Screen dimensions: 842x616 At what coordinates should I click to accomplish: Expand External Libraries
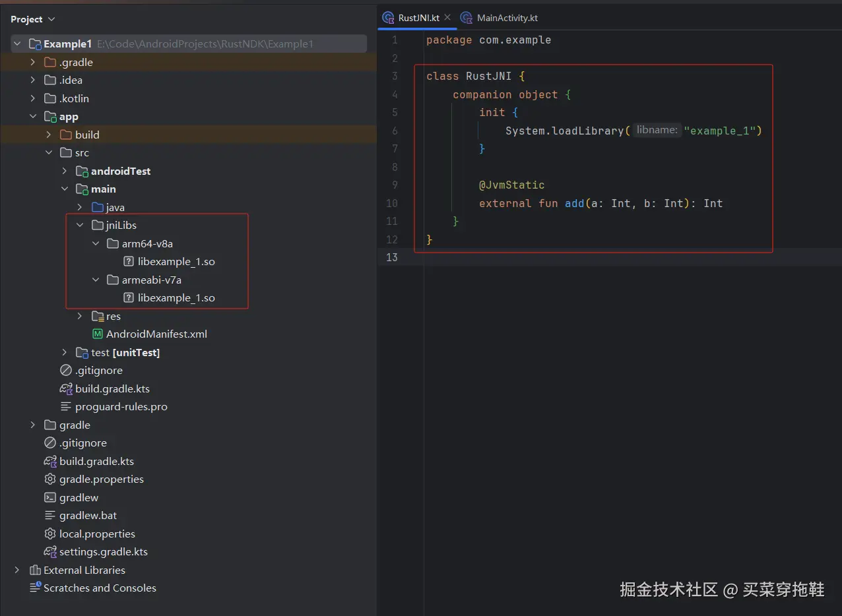[18, 570]
